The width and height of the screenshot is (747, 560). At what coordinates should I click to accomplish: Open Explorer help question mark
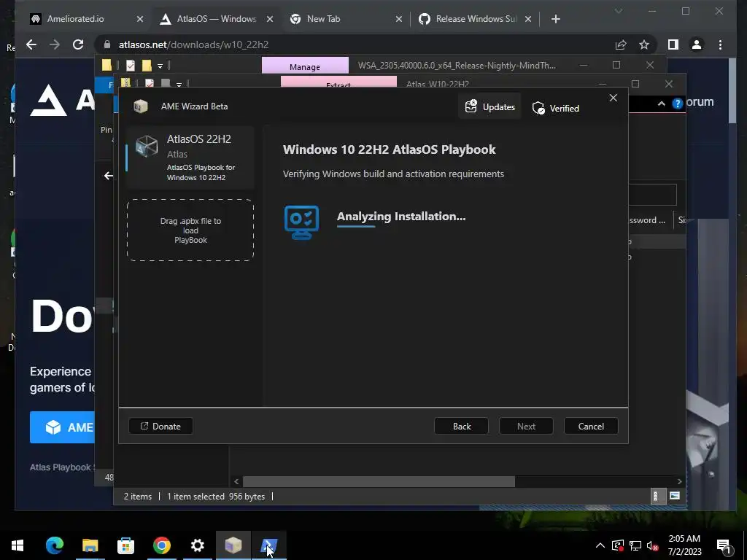point(678,104)
